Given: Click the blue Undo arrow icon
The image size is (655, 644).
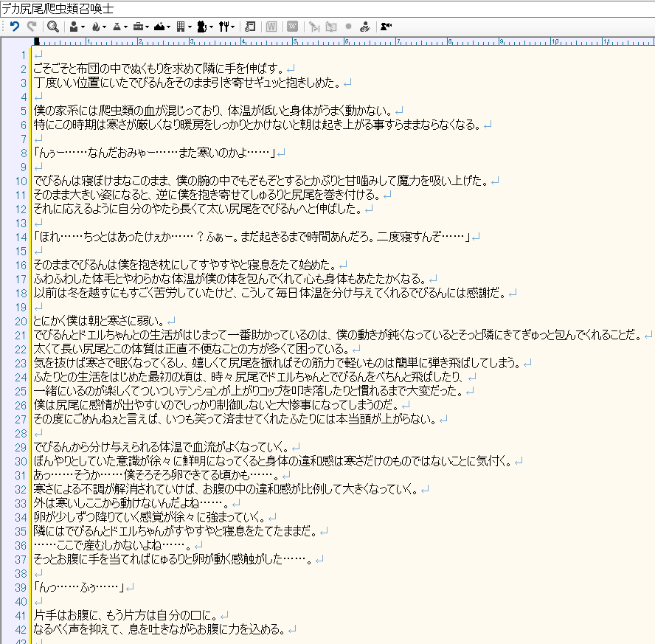Looking at the screenshot, I should pyautogui.click(x=15, y=27).
